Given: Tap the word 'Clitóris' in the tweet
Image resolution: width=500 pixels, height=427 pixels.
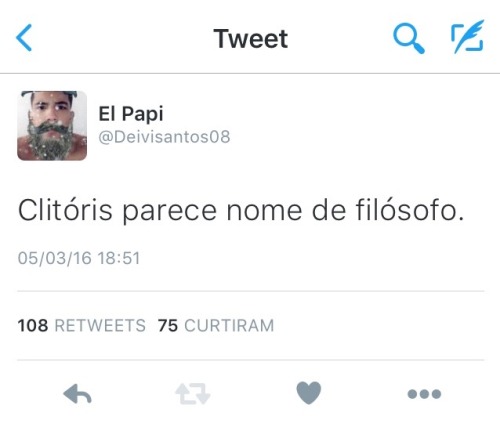Looking at the screenshot, I should [65, 210].
